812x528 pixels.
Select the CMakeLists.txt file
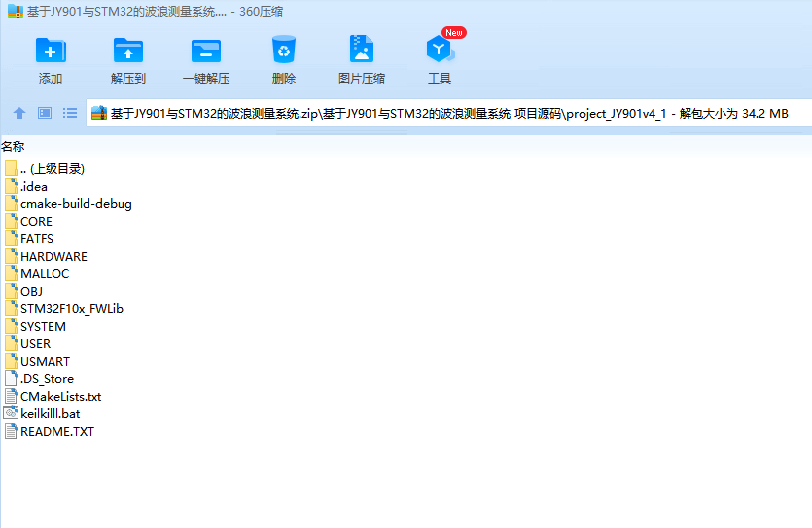[x=53, y=397]
